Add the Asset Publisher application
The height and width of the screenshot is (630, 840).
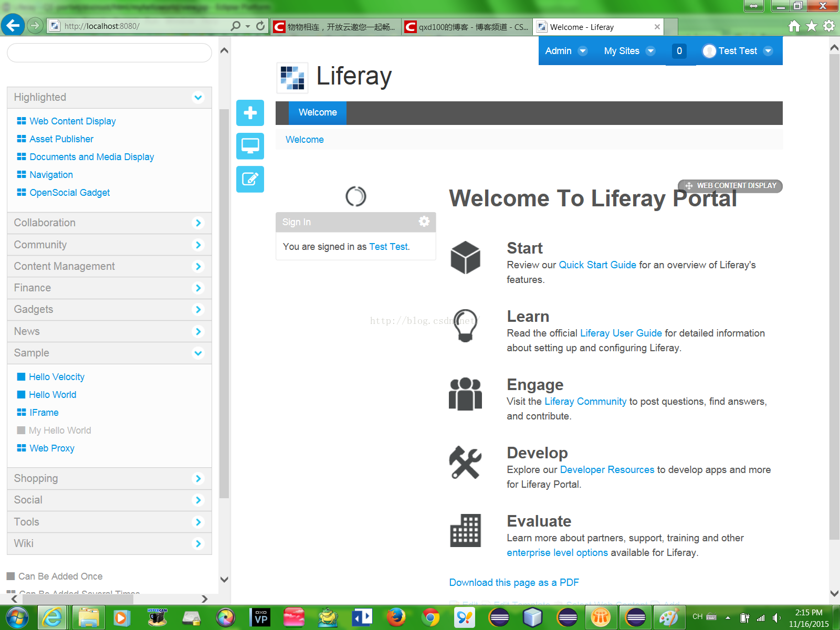pos(61,139)
